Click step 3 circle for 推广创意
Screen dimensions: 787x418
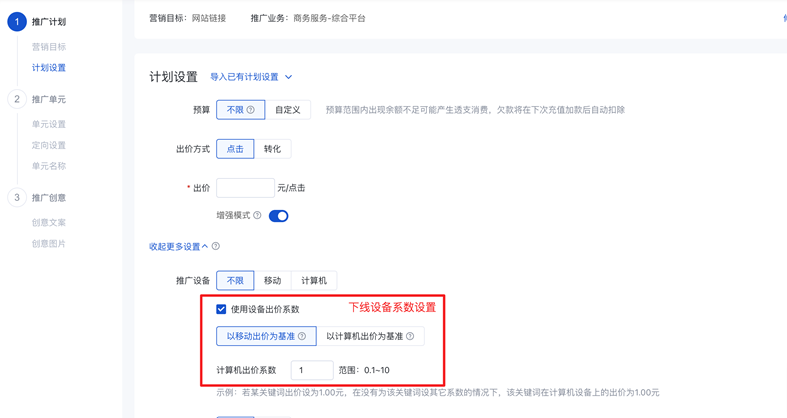pos(16,197)
